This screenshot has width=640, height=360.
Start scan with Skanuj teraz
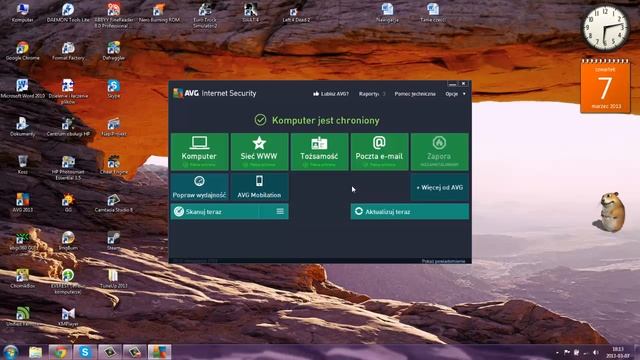point(215,211)
